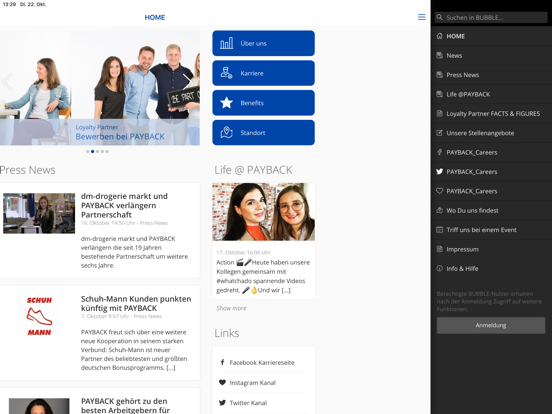This screenshot has height=414, width=552.
Task: Click the search magnifier icon
Action: point(439,17)
